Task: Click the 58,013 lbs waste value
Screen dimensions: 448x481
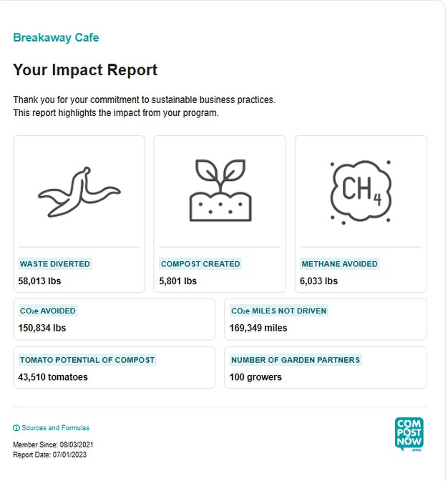Action: pyautogui.click(x=39, y=281)
